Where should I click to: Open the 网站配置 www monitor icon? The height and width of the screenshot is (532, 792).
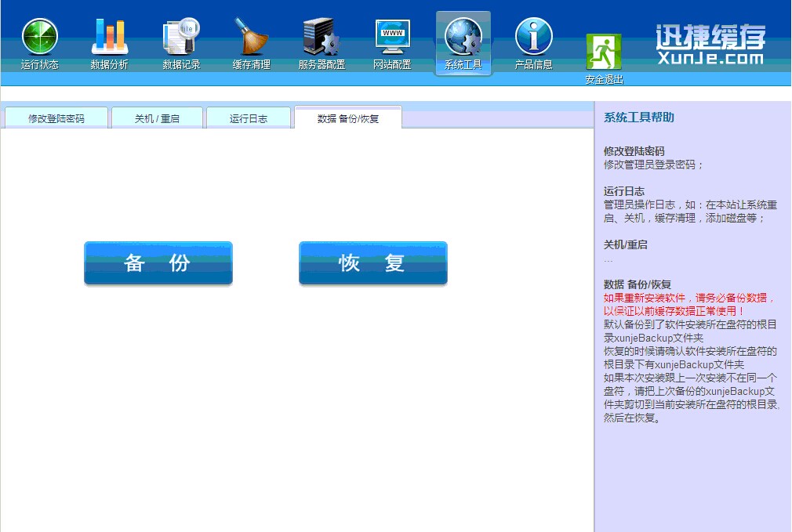(x=392, y=36)
